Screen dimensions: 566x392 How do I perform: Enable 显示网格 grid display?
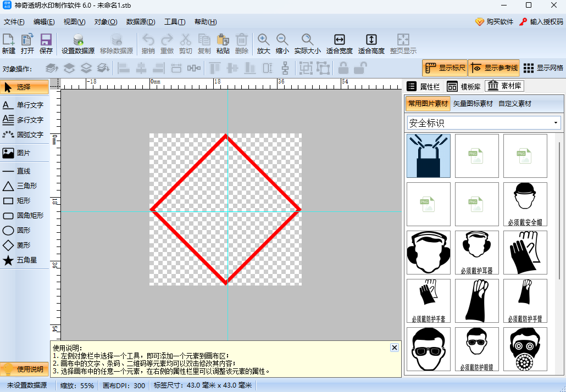pyautogui.click(x=543, y=68)
